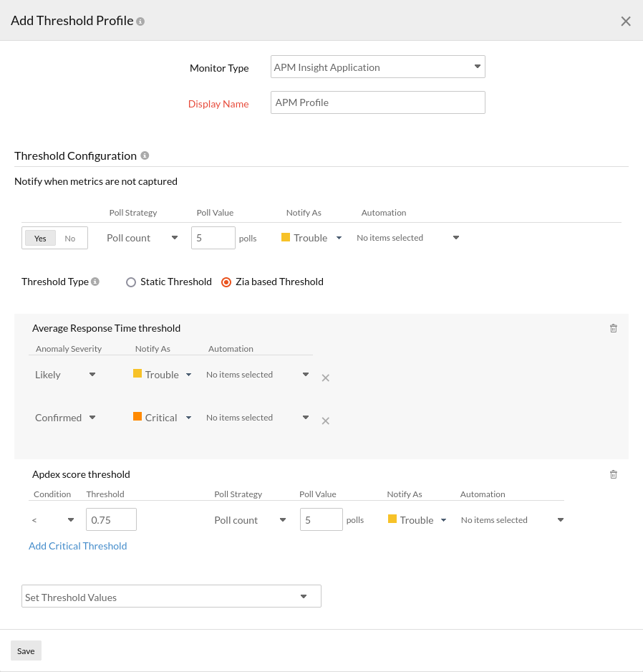Viewport: 643px width, 672px height.
Task: Delete the Average Response Time threshold via trash icon
Action: (x=613, y=327)
